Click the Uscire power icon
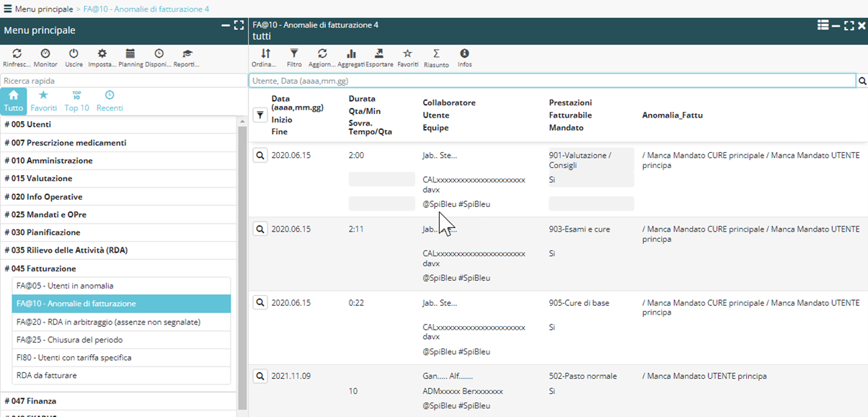This screenshot has width=868, height=417. 74,54
